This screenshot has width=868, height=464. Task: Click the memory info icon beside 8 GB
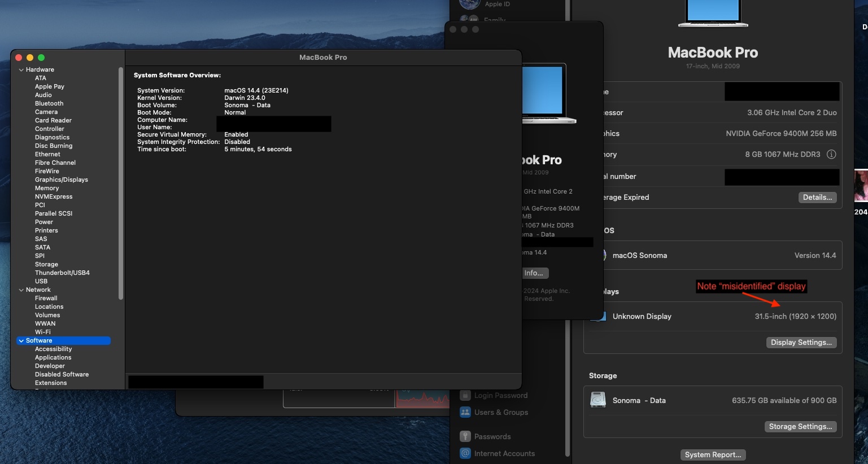(x=831, y=154)
